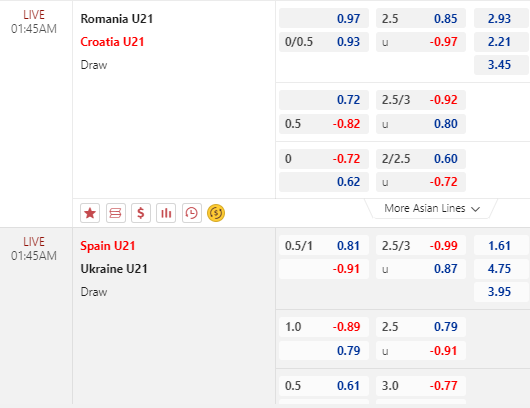Select Romania U21 win odds 2.93
Screen dimensions: 530x408
(x=501, y=18)
